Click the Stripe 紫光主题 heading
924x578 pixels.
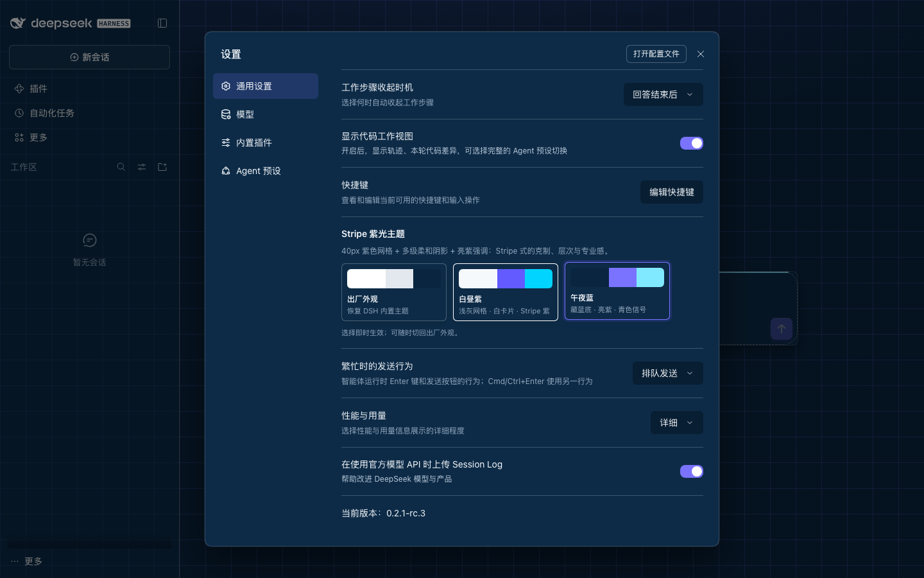click(x=373, y=234)
